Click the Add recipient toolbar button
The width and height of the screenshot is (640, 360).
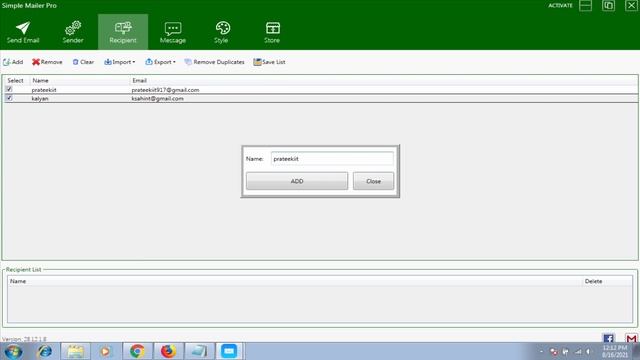click(x=13, y=62)
